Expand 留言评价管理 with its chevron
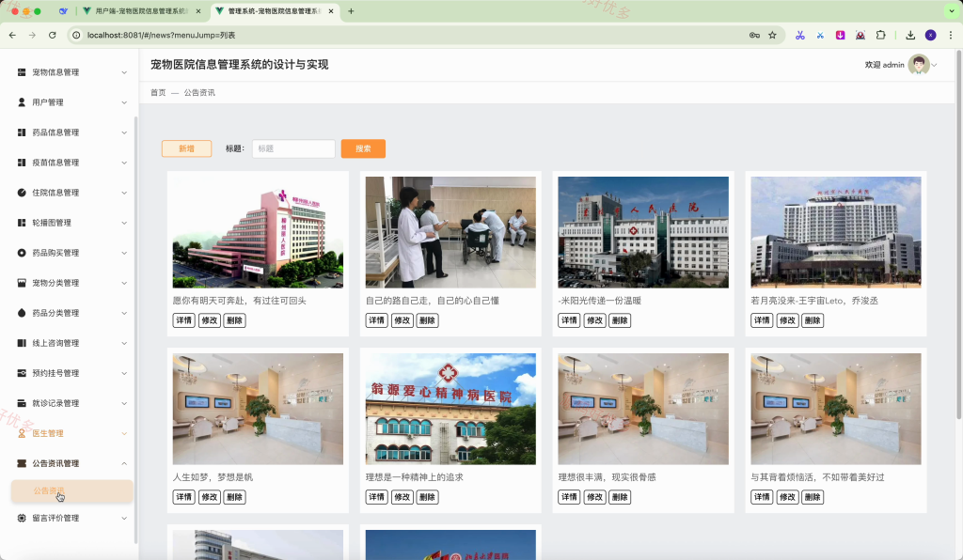The width and height of the screenshot is (963, 560). (x=124, y=518)
